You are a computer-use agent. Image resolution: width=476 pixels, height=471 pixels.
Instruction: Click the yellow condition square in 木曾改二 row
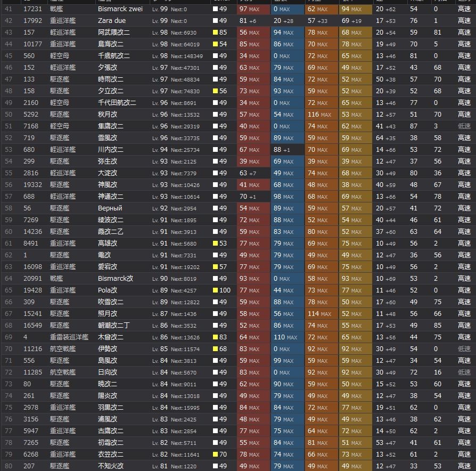(215, 337)
